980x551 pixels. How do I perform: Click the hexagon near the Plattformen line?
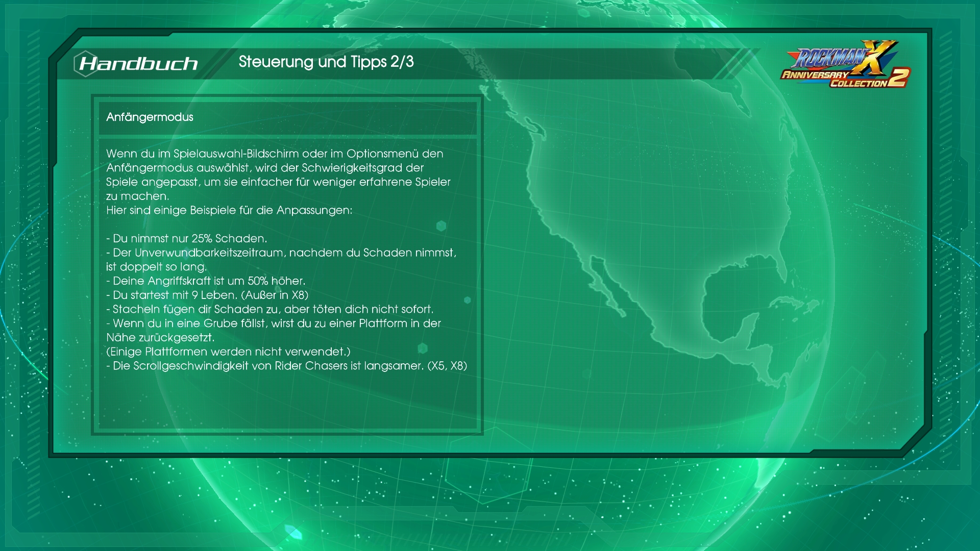click(423, 348)
